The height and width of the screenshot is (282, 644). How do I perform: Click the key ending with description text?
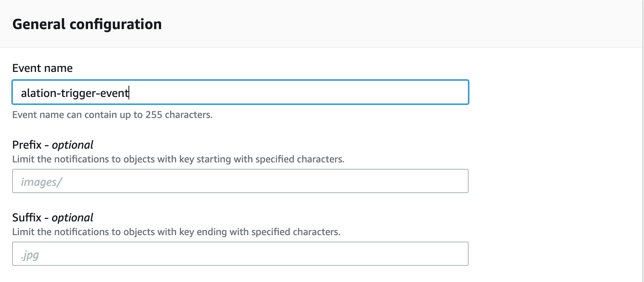click(x=176, y=232)
